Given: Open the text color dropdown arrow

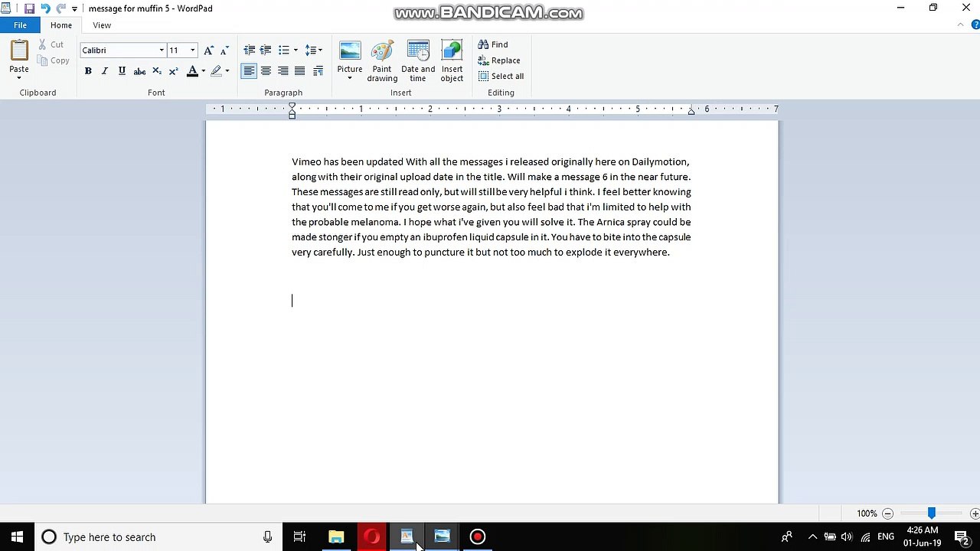Looking at the screenshot, I should pyautogui.click(x=203, y=71).
